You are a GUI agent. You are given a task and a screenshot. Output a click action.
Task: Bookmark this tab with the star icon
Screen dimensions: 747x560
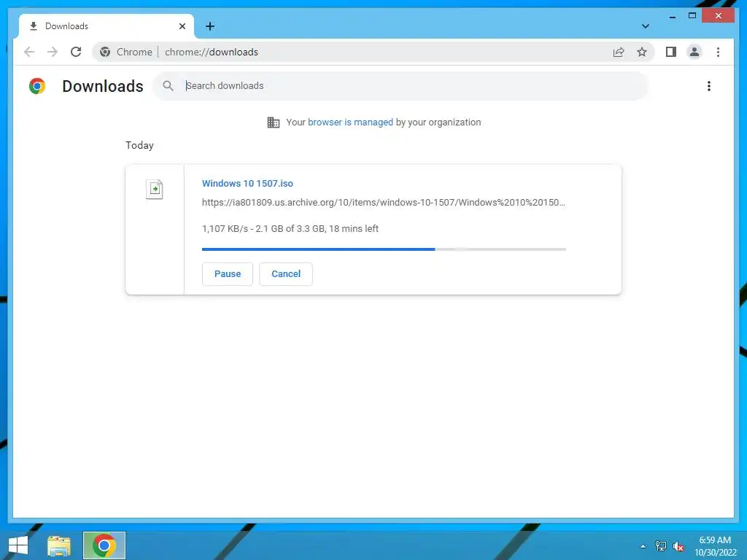pyautogui.click(x=642, y=52)
